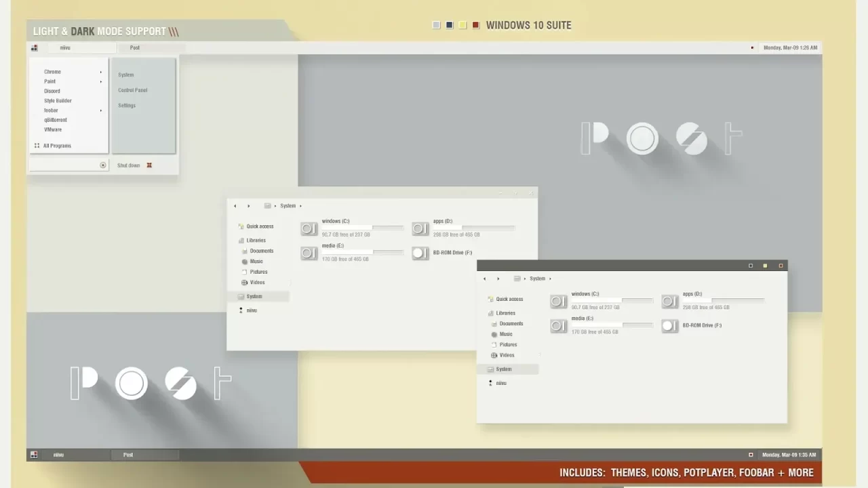The height and width of the screenshot is (488, 868).
Task: Click arrow before System in dark-titled address bar
Action: (525, 279)
